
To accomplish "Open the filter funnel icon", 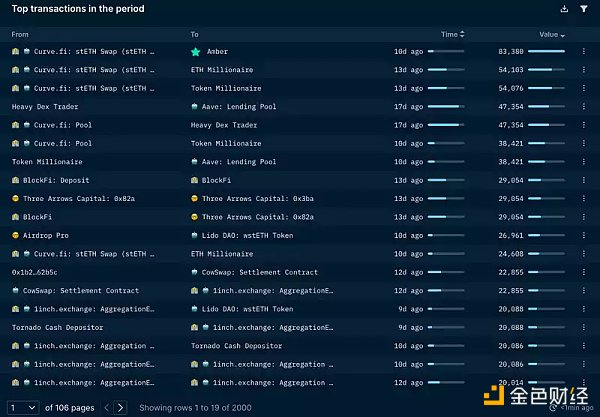I will [x=584, y=9].
